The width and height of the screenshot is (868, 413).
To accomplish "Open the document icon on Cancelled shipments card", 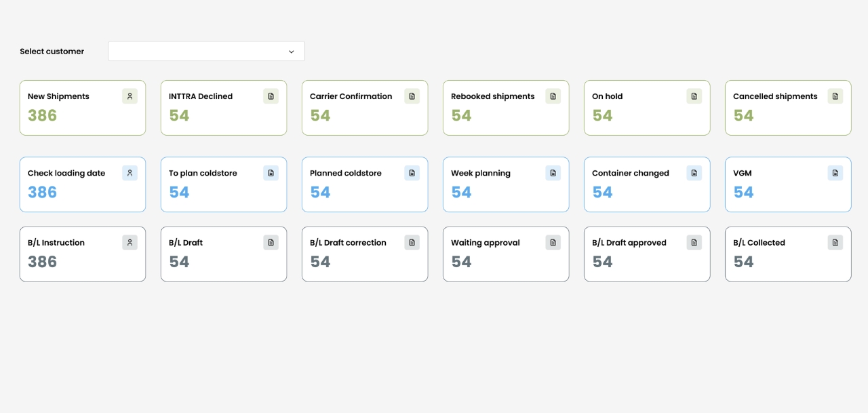I will pos(835,96).
